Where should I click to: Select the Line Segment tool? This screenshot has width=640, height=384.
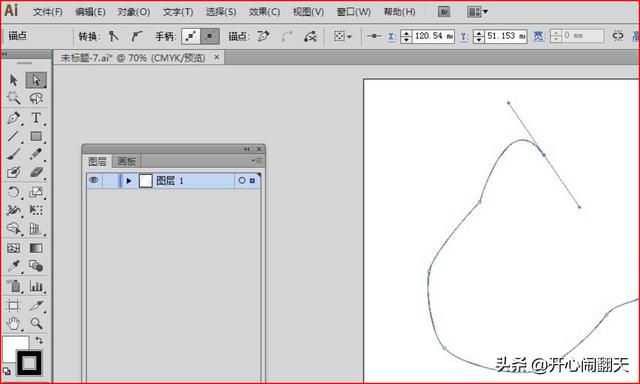tap(13, 136)
